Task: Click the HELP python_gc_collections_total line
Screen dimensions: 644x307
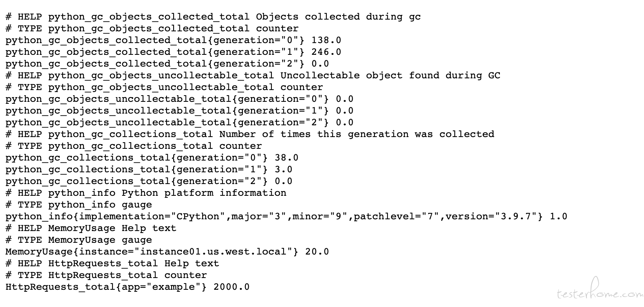Action: click(250, 134)
